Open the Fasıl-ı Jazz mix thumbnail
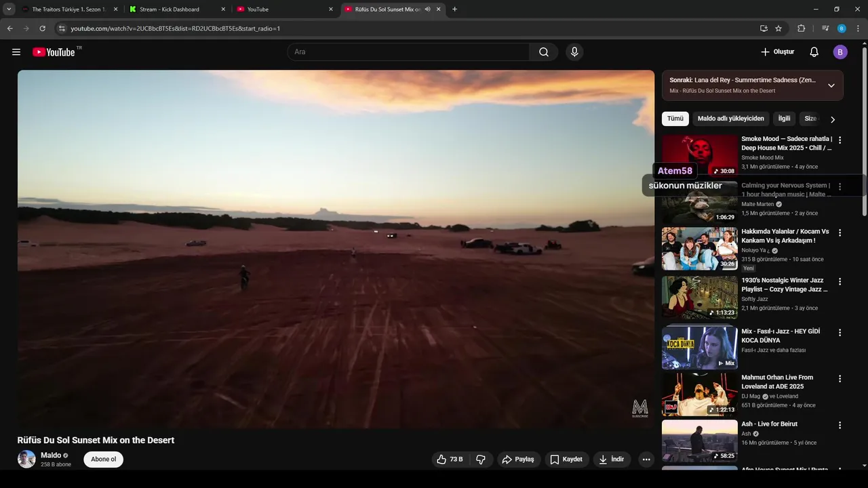This screenshot has height=488, width=868. point(699,347)
